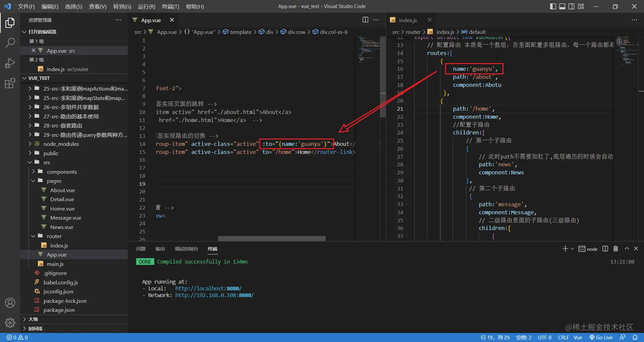The image size is (644, 342).
Task: Expand the node_modules folder
Action: (74, 144)
